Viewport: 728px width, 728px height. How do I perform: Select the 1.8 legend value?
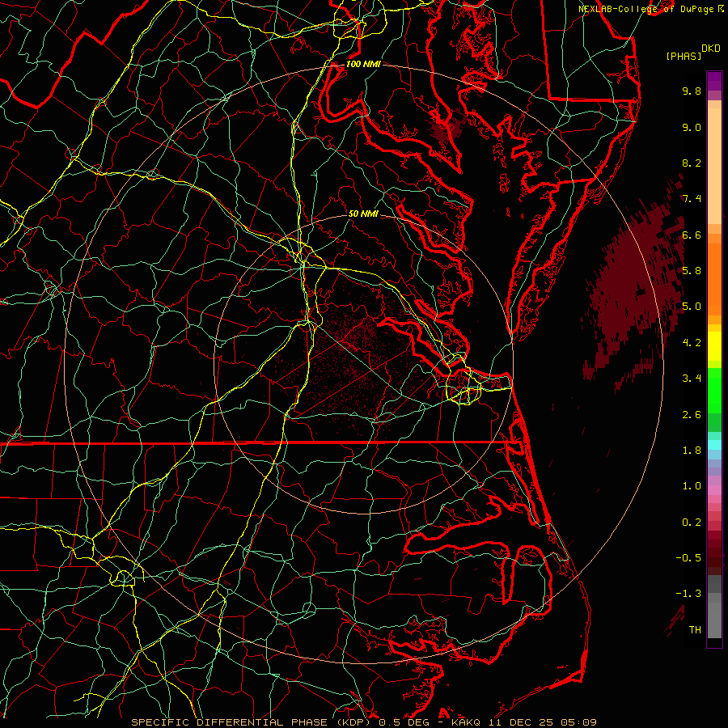coord(692,451)
